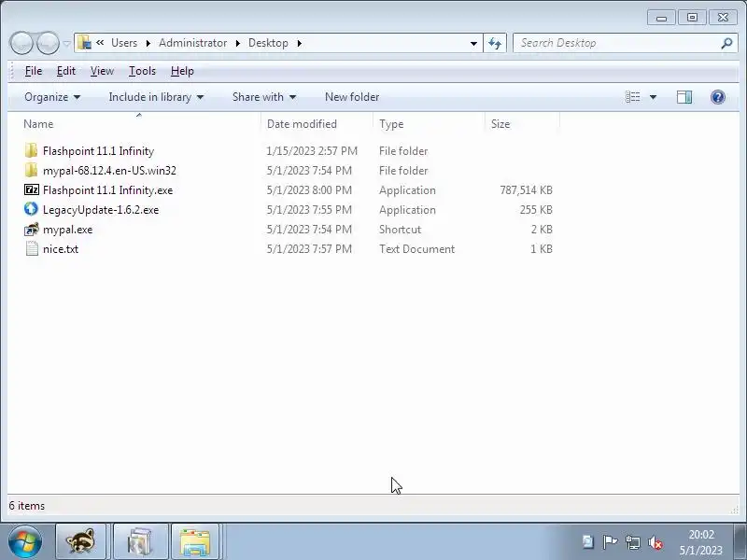This screenshot has width=747, height=560.
Task: Open the View menu
Action: [102, 71]
